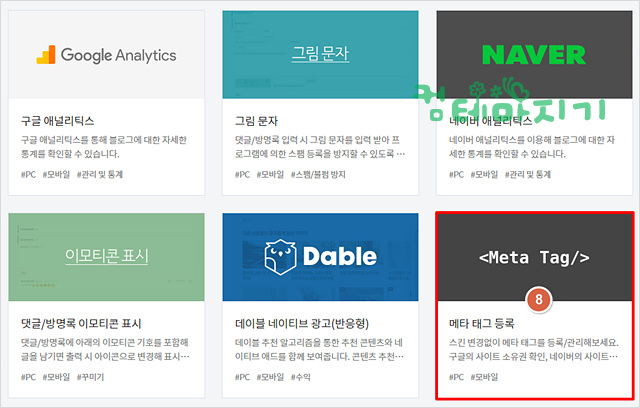Open the Dable owl logo banner

pyautogui.click(x=320, y=257)
